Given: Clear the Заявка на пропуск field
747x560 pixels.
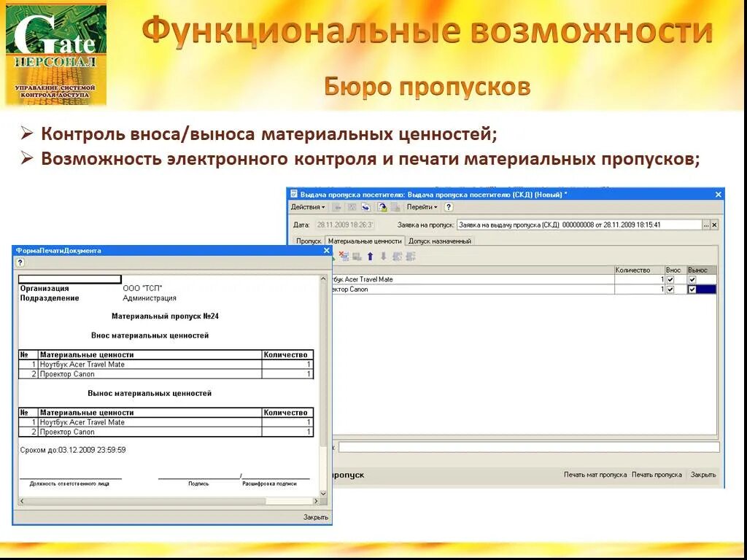Looking at the screenshot, I should [x=714, y=225].
